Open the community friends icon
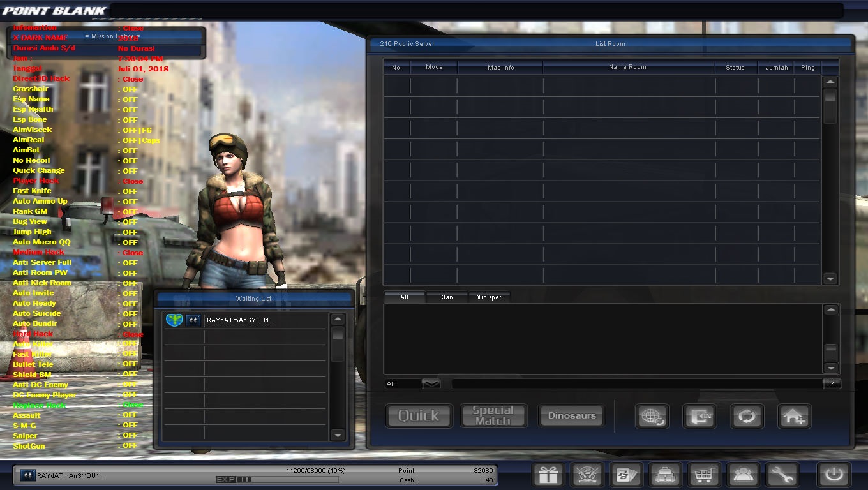Image resolution: width=868 pixels, height=490 pixels. click(x=743, y=475)
